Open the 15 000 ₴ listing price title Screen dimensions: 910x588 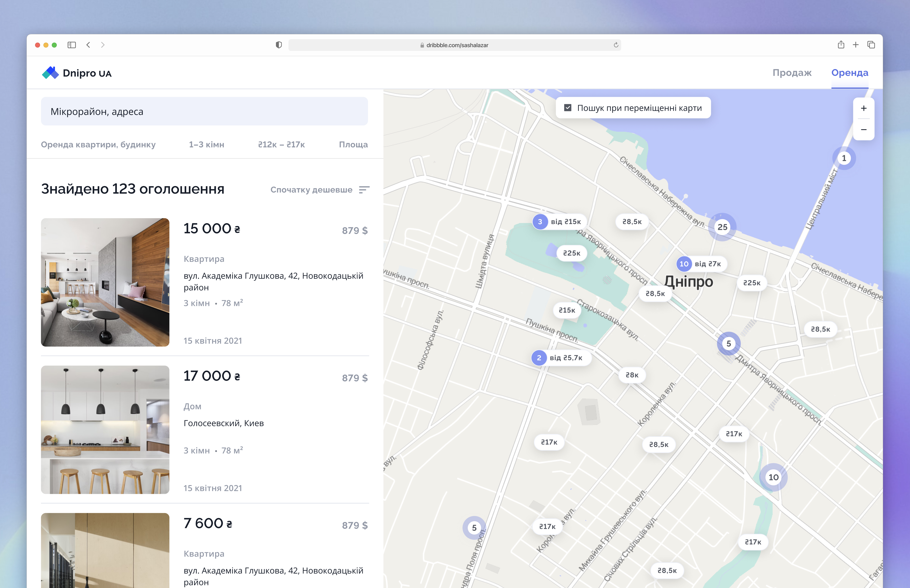pos(212,229)
